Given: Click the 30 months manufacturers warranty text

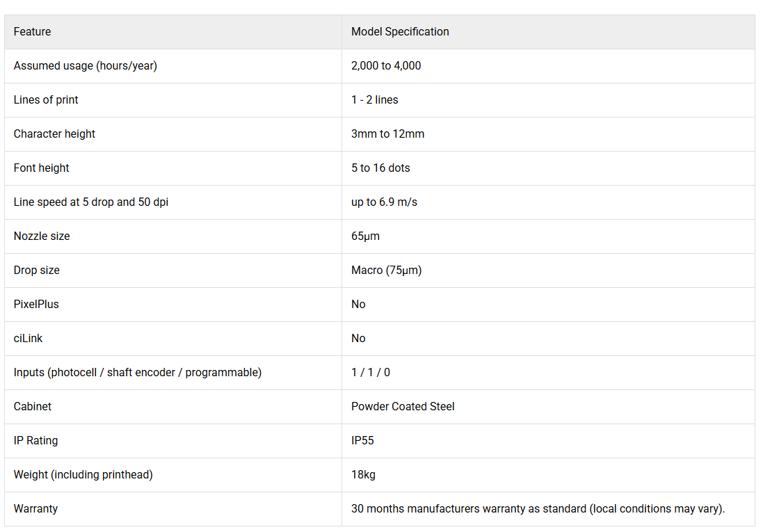Looking at the screenshot, I should [x=538, y=508].
